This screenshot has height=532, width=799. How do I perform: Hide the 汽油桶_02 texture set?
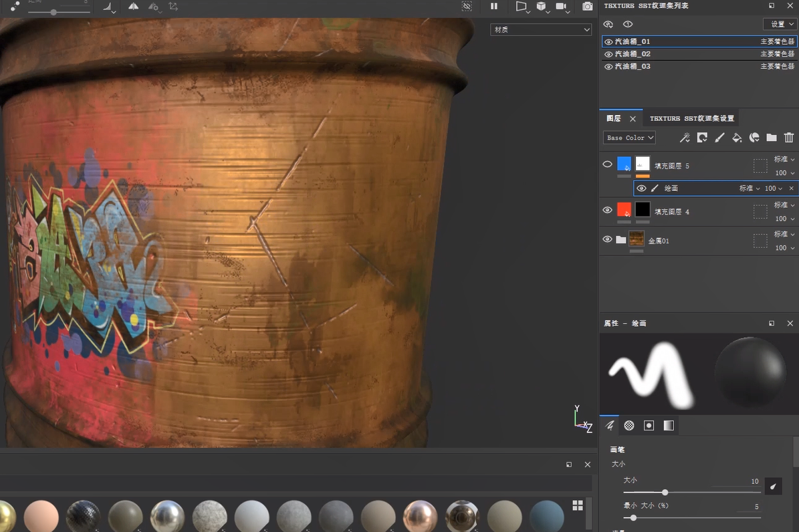point(608,54)
